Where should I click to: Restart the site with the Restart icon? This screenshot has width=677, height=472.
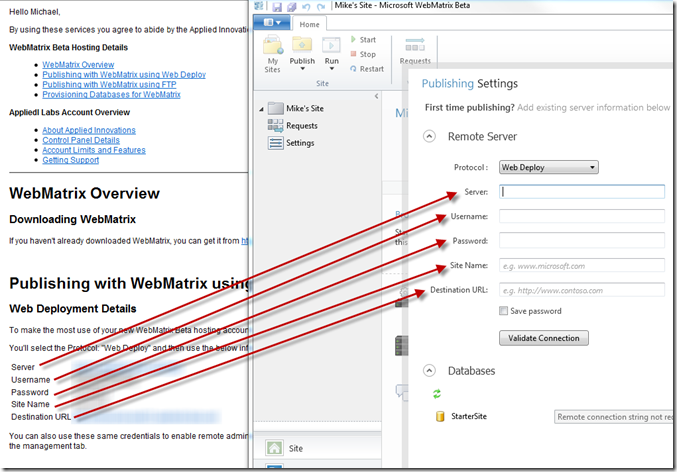tap(353, 69)
